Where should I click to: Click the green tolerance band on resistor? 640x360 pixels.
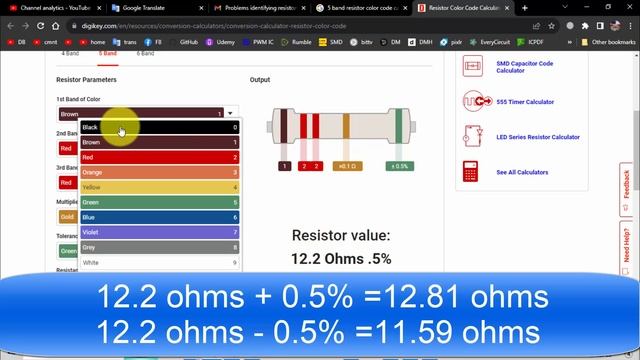[x=399, y=126]
